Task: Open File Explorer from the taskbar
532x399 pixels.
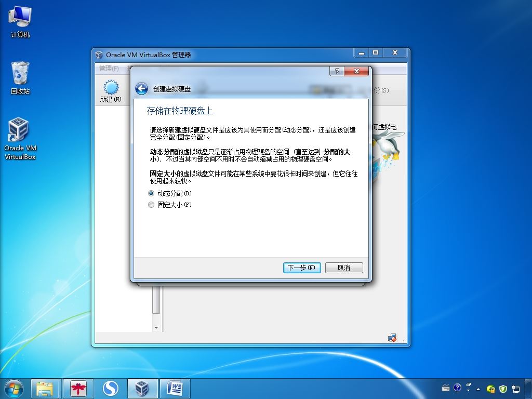Action: [45, 389]
